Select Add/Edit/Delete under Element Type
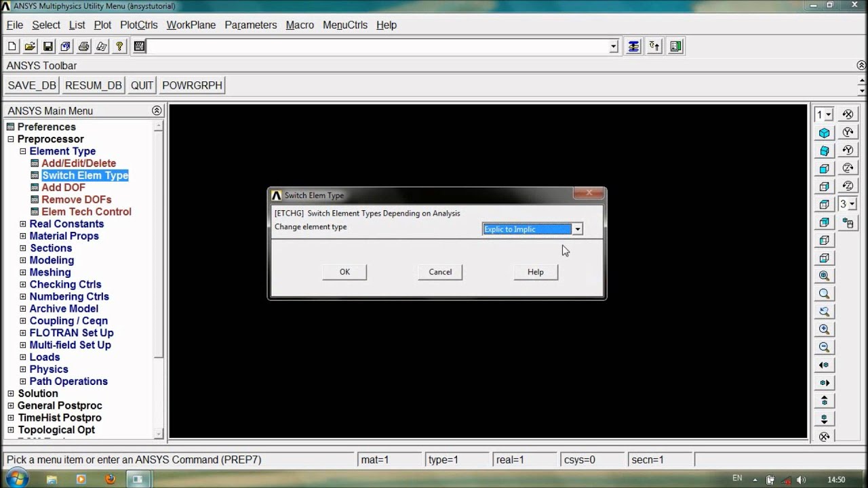Image resolution: width=868 pixels, height=488 pixels. [x=79, y=163]
